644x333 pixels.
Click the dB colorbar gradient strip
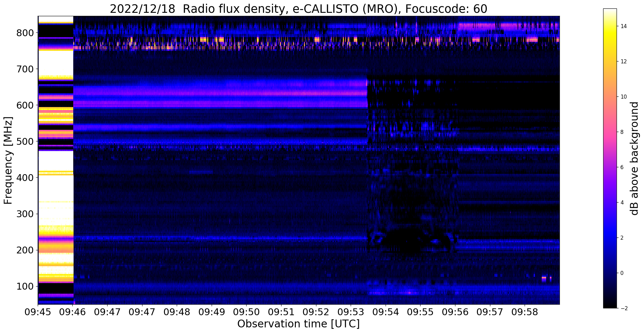(610, 158)
